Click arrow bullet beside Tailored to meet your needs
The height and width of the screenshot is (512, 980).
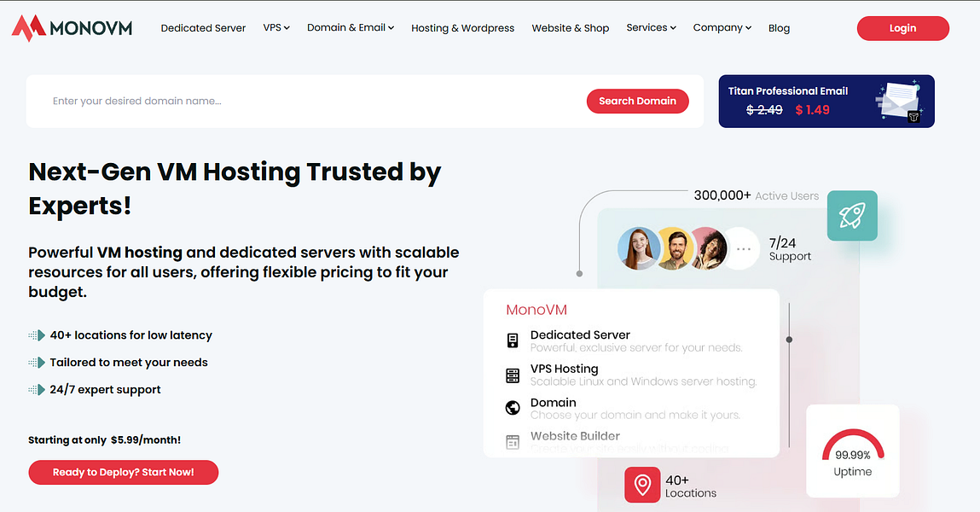tap(37, 363)
